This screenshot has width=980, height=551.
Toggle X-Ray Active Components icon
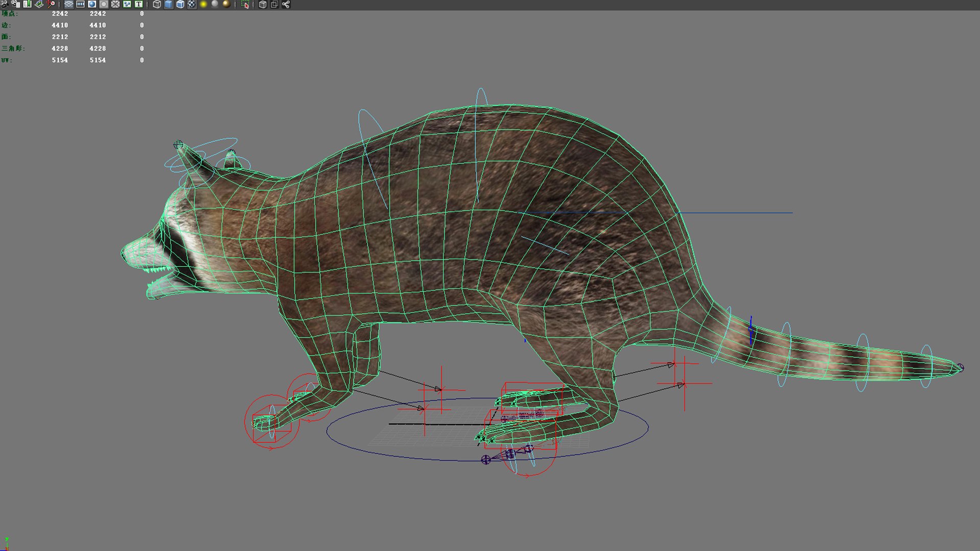(274, 4)
